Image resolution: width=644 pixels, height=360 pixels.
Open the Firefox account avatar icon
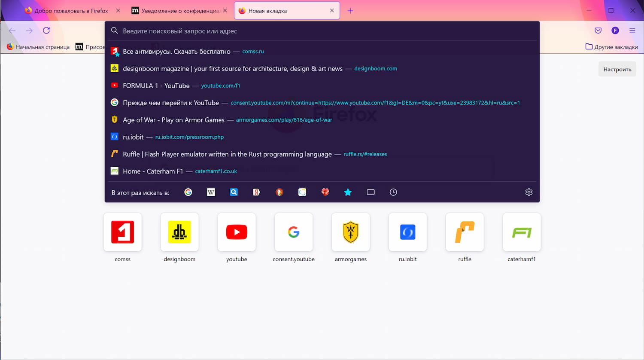pyautogui.click(x=615, y=31)
